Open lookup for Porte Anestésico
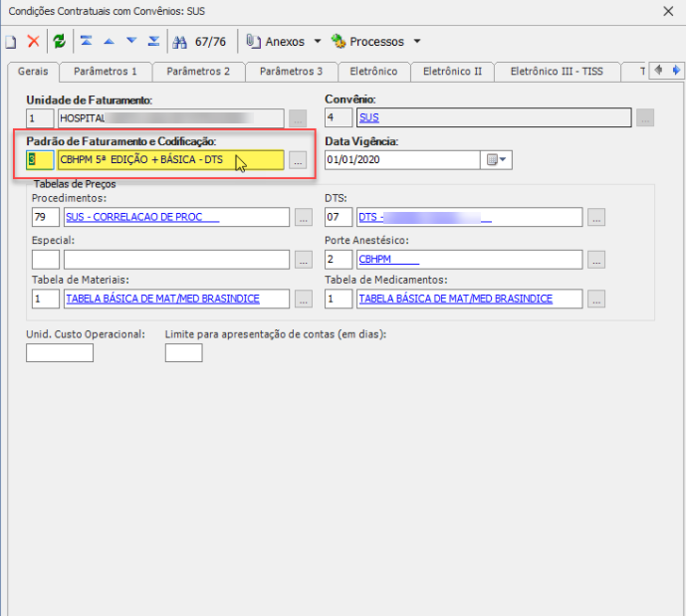This screenshot has width=686, height=616. tap(596, 260)
